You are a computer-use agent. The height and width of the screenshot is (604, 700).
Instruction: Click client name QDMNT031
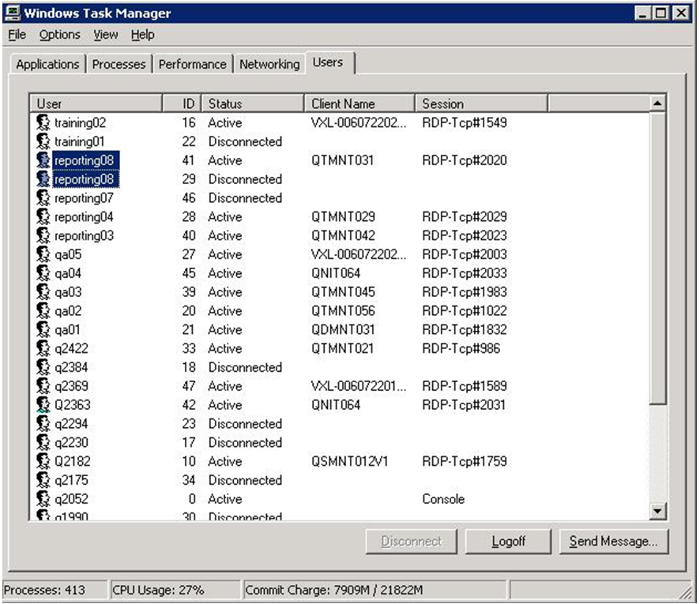click(343, 330)
